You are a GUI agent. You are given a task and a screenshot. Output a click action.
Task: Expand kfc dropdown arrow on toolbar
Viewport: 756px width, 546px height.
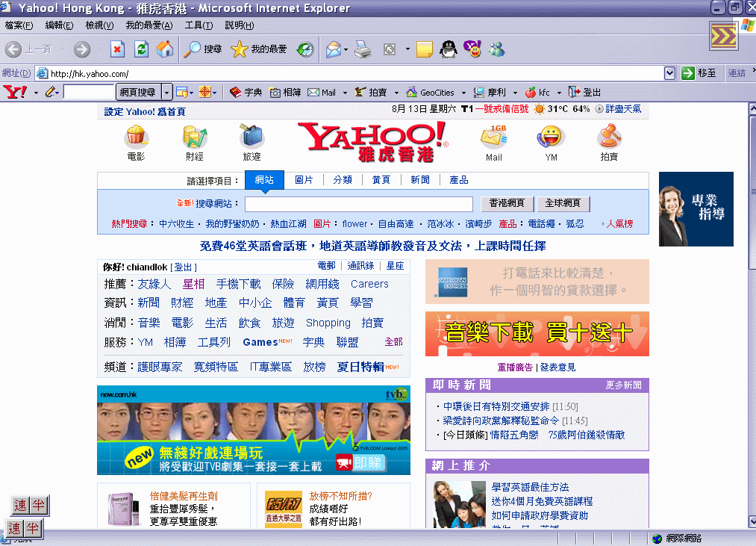(559, 93)
